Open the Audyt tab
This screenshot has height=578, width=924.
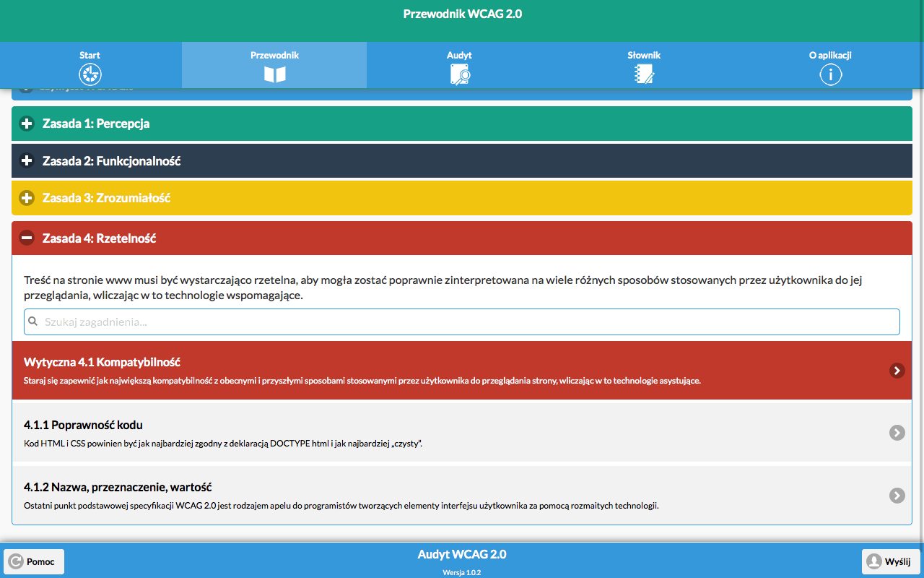pyautogui.click(x=459, y=65)
